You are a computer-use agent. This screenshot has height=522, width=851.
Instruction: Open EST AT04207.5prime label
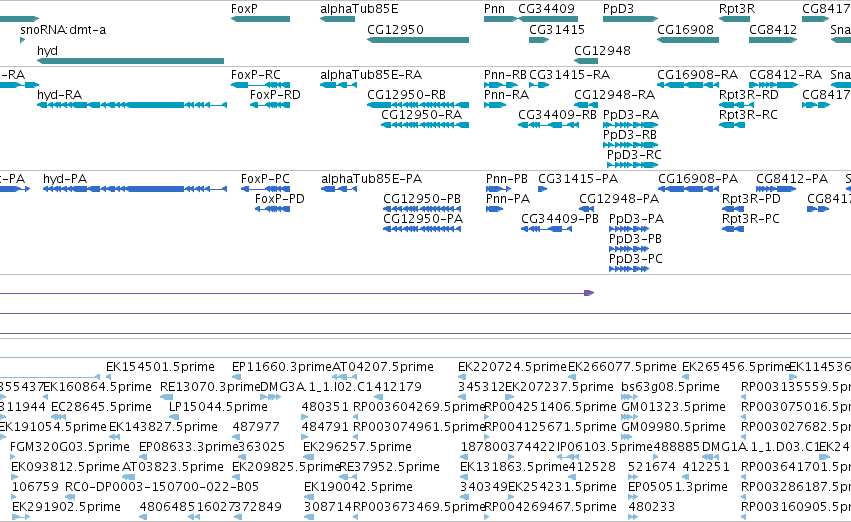(x=383, y=367)
